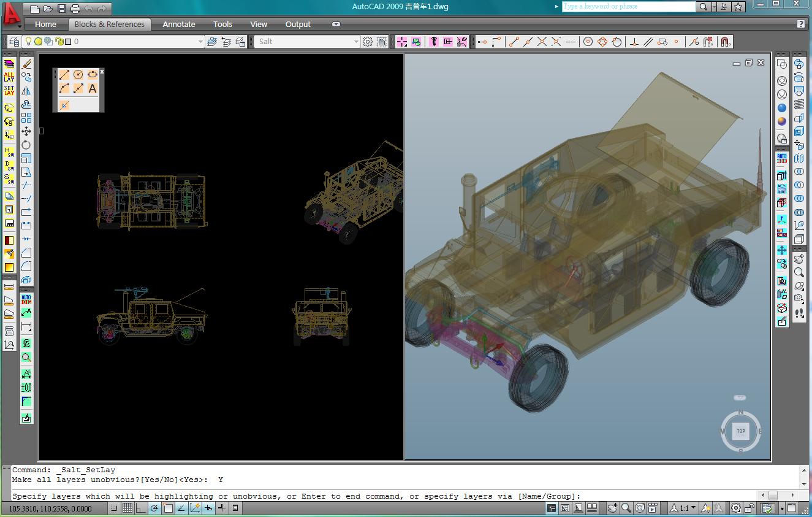This screenshot has width=812, height=517.
Task: Toggle Ortho Mode in status bar
Action: pos(140,508)
